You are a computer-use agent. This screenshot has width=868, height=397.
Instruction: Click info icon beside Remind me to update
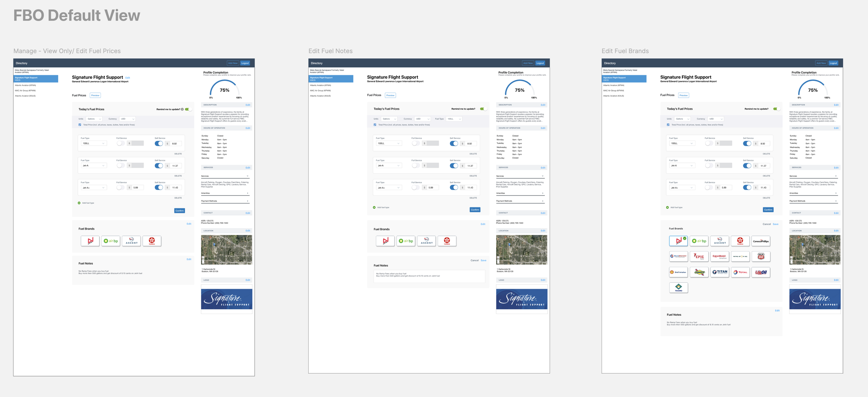[x=182, y=109]
